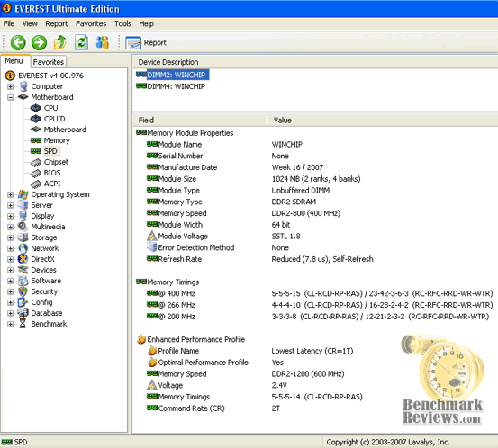Click the Report toolbar button
The width and height of the screenshot is (498, 448).
[146, 43]
